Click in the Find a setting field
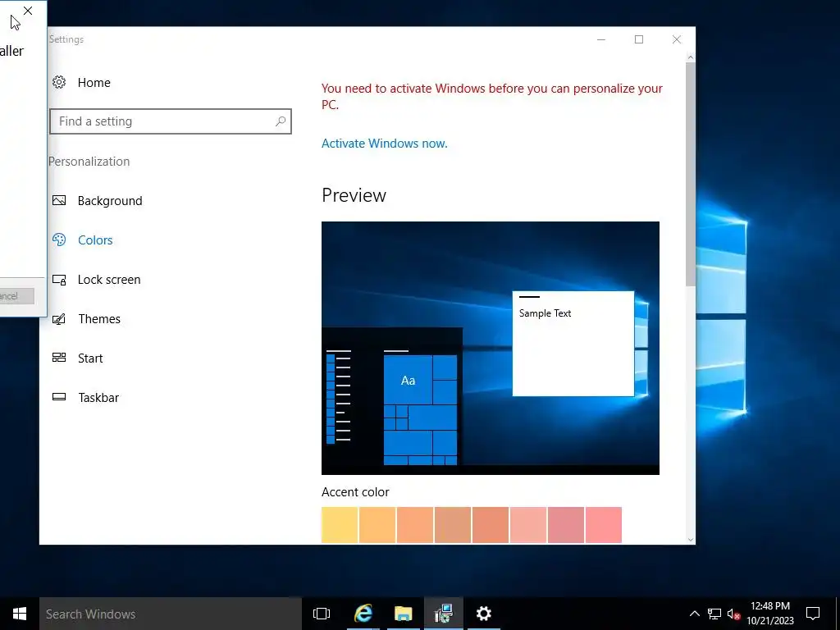Viewport: 840px width, 630px height. pyautogui.click(x=171, y=121)
